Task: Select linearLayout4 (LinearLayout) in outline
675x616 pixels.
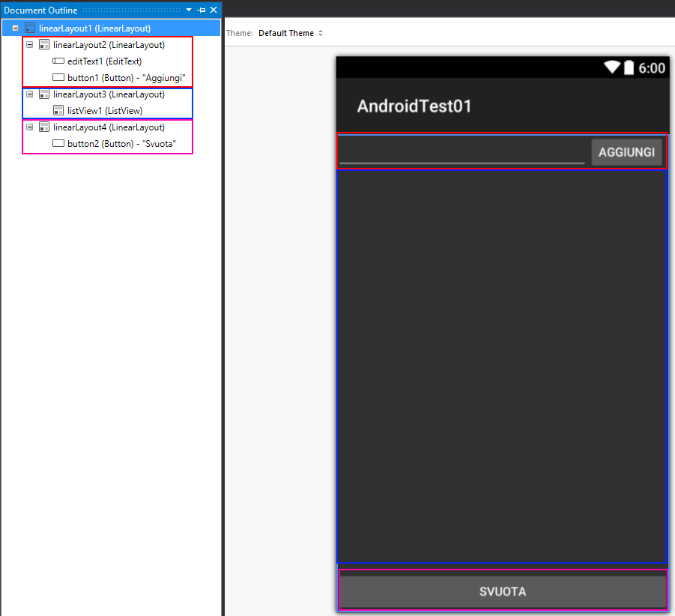Action: [109, 127]
